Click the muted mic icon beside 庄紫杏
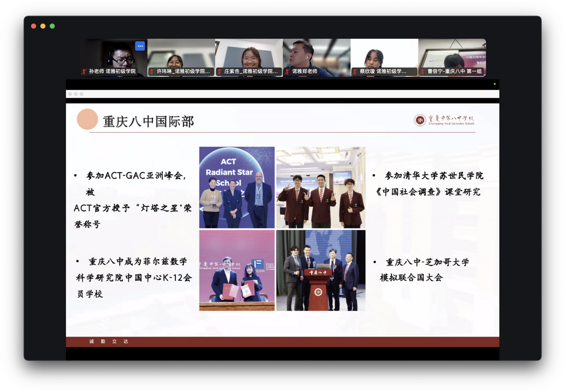 click(x=220, y=72)
